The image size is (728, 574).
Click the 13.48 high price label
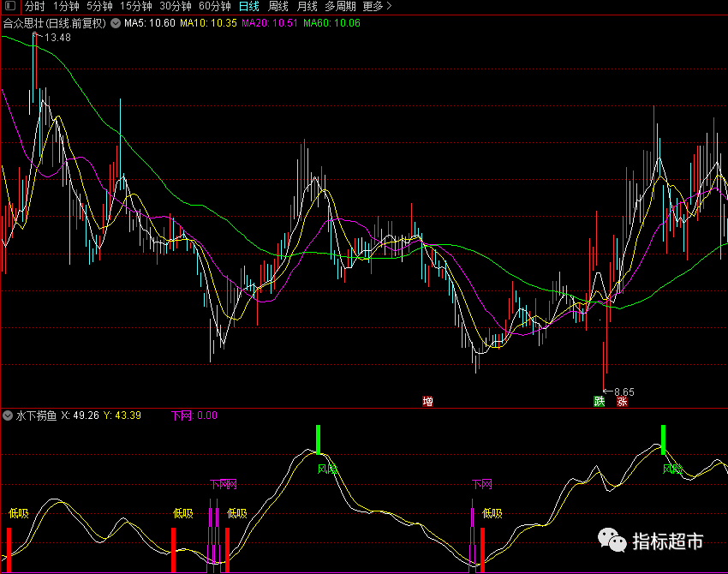click(57, 38)
